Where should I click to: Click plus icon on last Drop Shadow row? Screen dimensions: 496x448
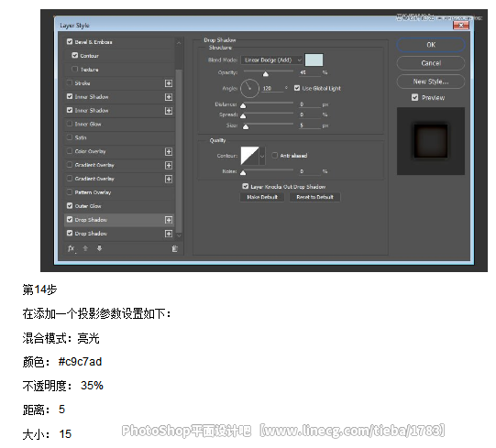[x=169, y=234]
